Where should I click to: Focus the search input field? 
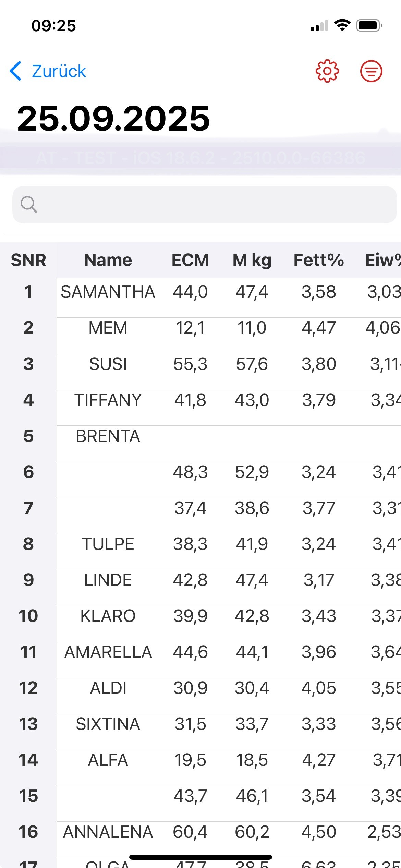[212, 205]
